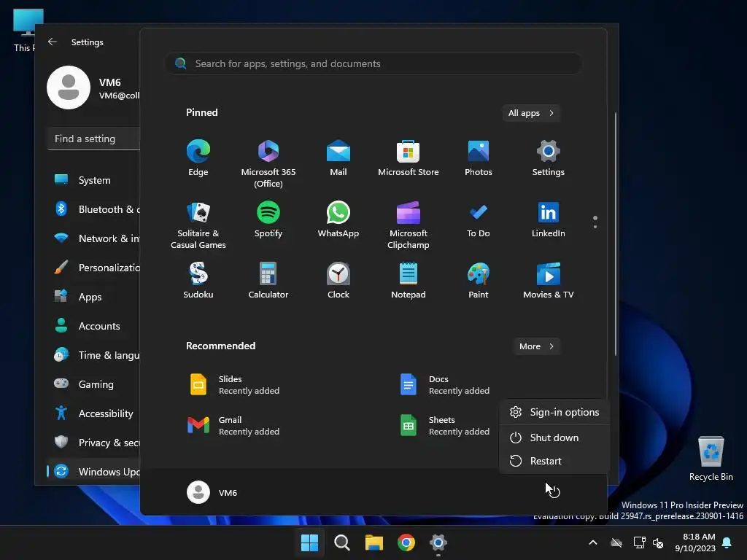Viewport: 747px width, 560px height.
Task: Open Gaming in Settings sidebar
Action: tap(94, 384)
